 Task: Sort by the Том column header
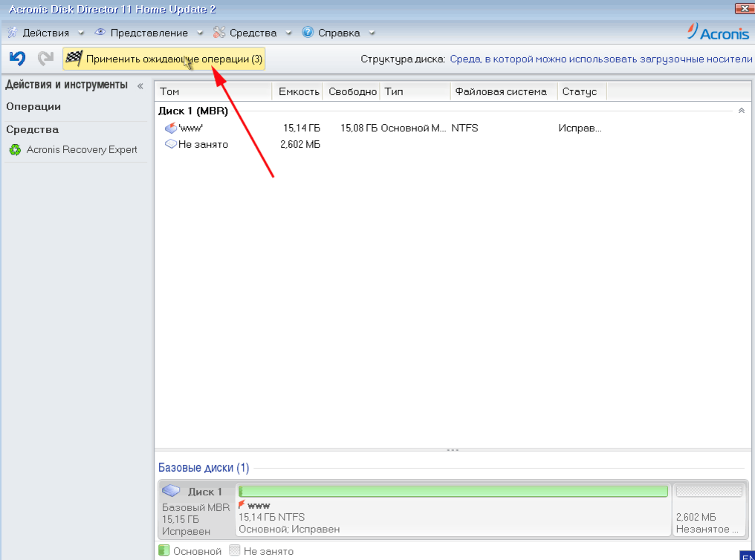[214, 91]
